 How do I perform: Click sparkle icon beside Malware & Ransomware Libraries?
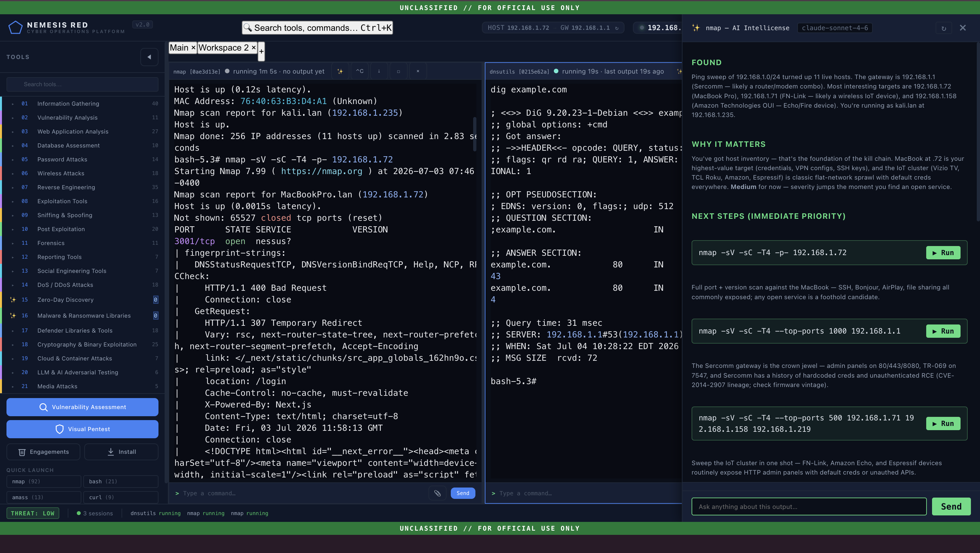(x=13, y=316)
